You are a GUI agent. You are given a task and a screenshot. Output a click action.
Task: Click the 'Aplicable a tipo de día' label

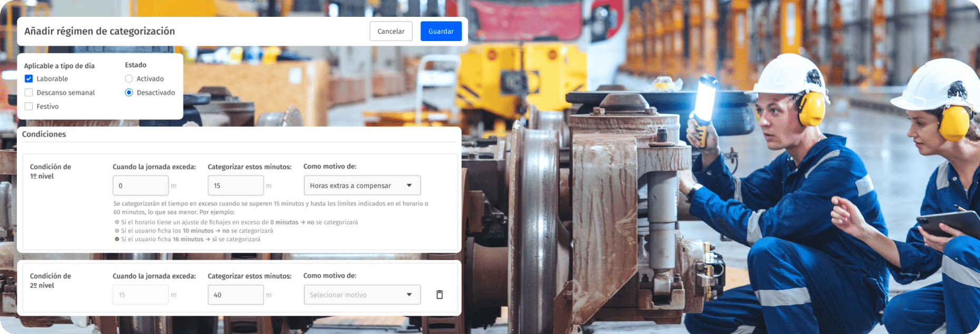point(60,66)
